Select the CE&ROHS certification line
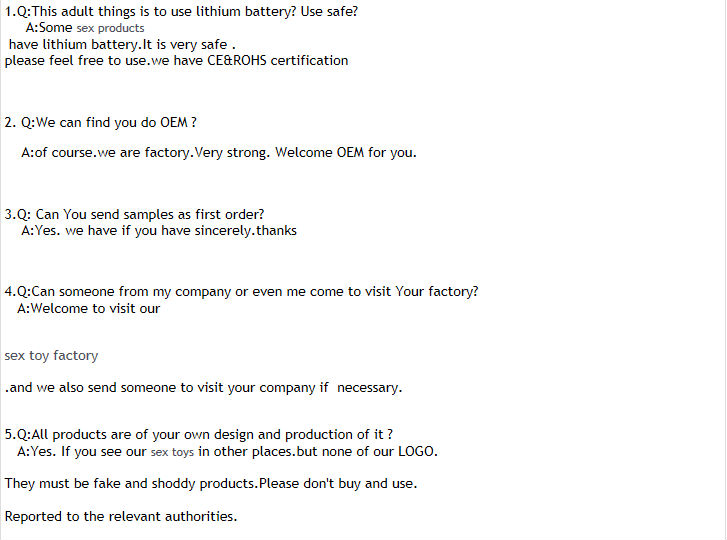Viewport: 727px width, 540px height. point(177,61)
